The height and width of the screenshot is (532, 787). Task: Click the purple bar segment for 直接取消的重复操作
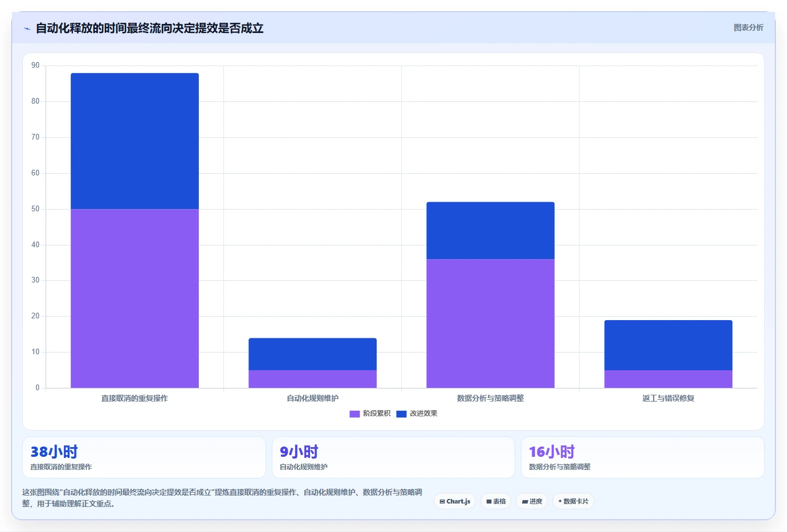point(134,298)
